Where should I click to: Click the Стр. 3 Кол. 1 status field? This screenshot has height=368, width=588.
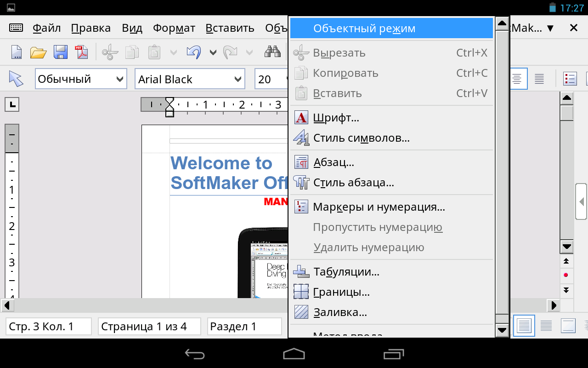[x=49, y=326]
